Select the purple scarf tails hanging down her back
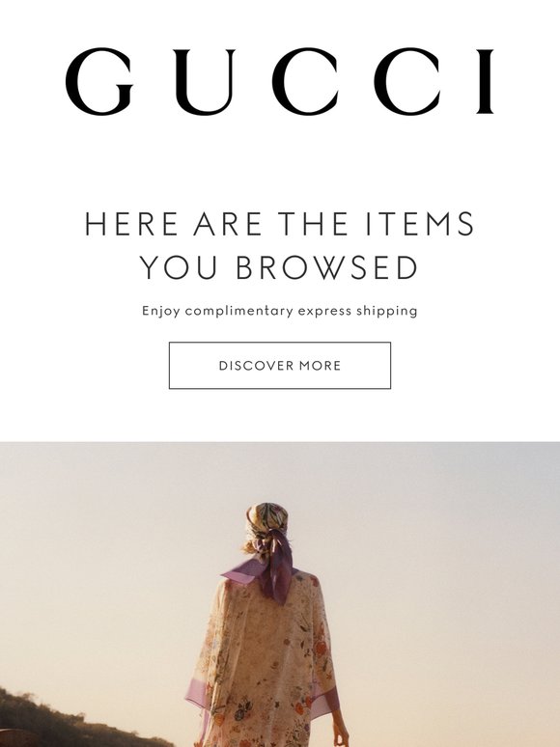The width and height of the screenshot is (560, 747). 276,567
